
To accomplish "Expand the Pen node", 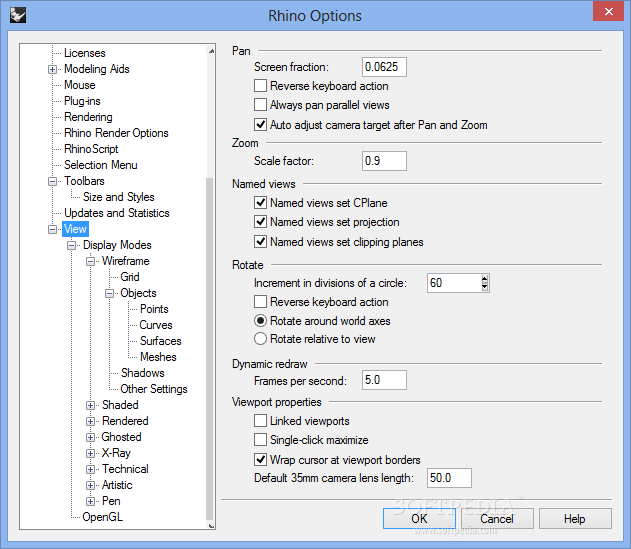I will point(91,502).
